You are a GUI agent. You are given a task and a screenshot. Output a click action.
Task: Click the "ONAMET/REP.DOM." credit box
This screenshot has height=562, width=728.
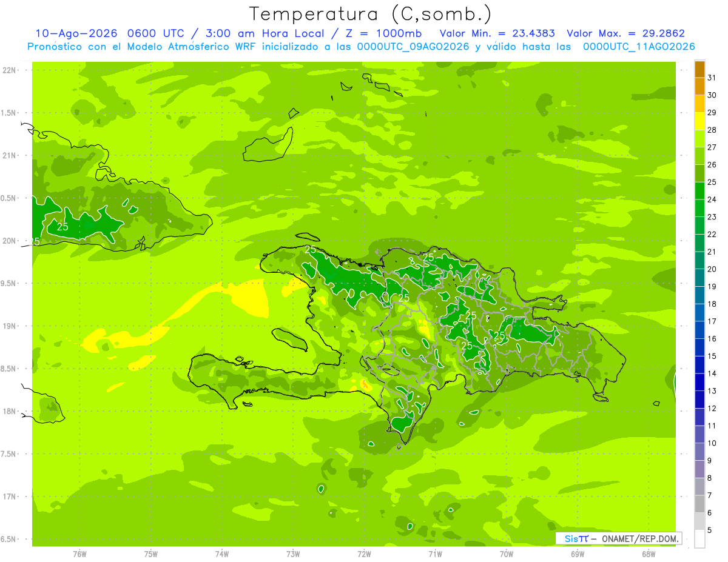(618, 538)
